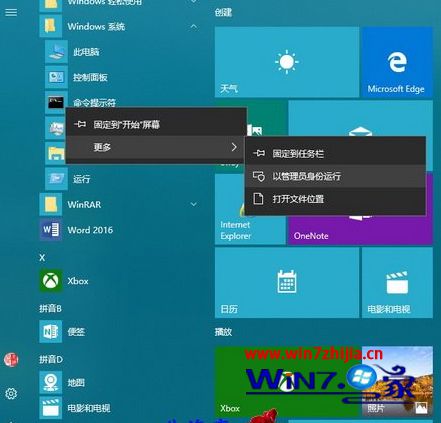Open the Settings gear icon
The image size is (441, 423).
click(11, 393)
